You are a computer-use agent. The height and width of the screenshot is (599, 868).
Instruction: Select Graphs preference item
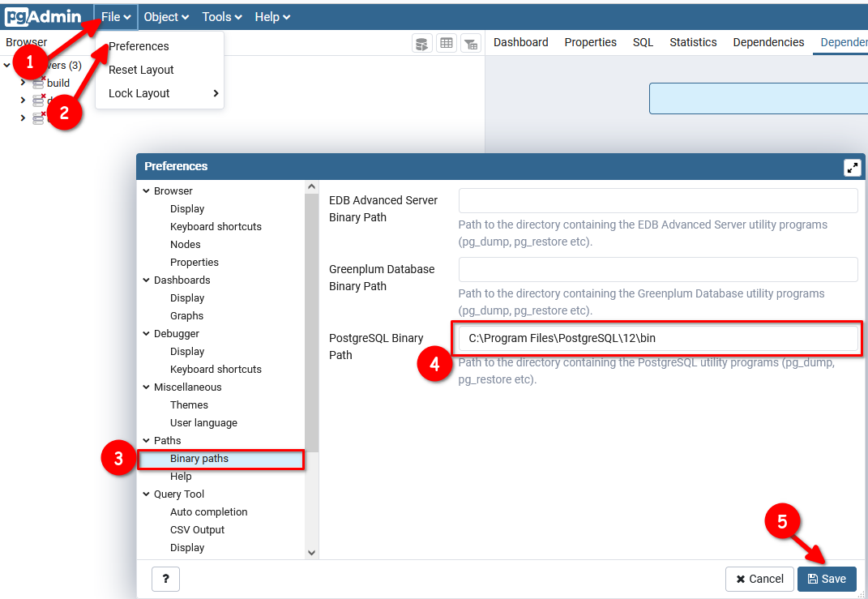pos(186,315)
